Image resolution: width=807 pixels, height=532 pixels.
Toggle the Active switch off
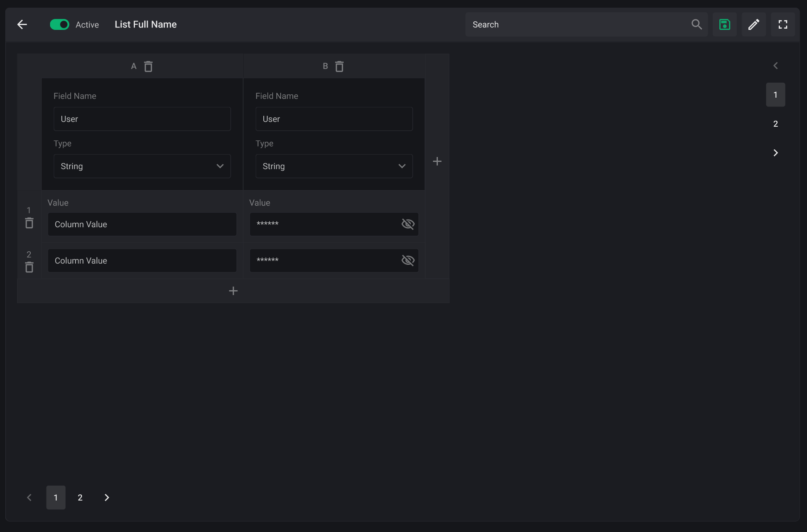point(59,25)
